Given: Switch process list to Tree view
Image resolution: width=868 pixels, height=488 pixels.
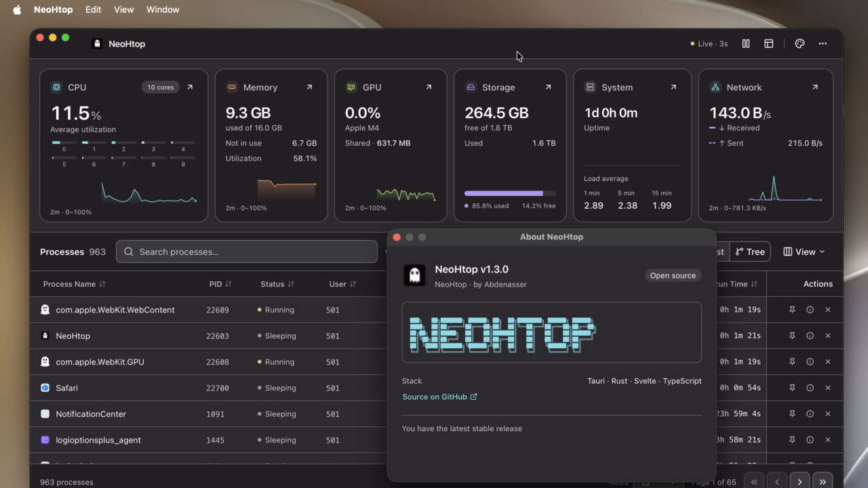Looking at the screenshot, I should coord(750,251).
